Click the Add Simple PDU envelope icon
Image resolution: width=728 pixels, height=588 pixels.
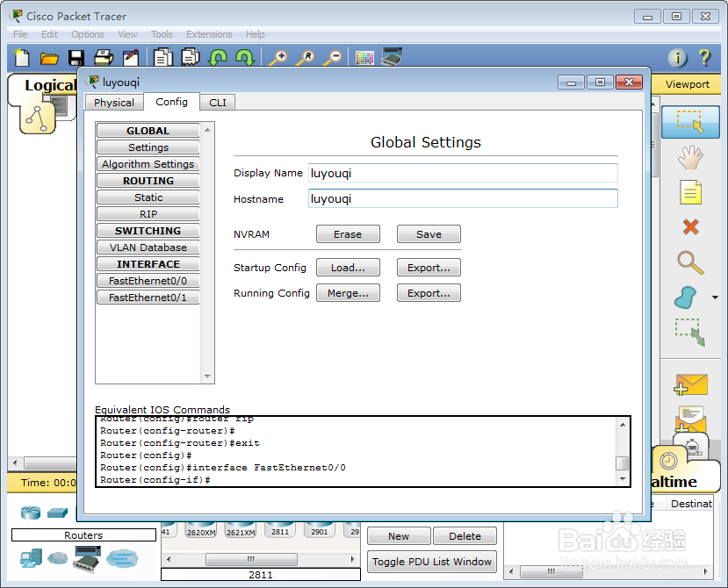690,384
